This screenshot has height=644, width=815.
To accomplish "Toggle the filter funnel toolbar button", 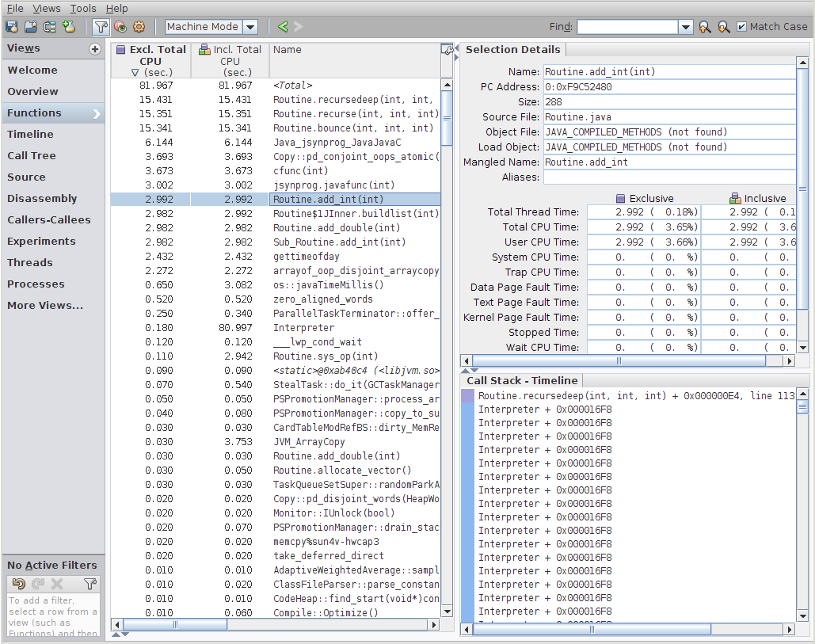I will (x=101, y=26).
